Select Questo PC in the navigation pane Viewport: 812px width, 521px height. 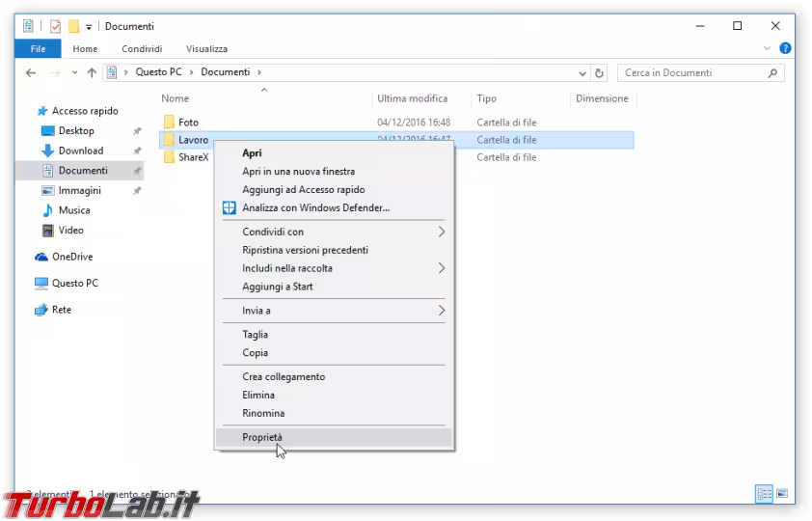click(x=74, y=284)
